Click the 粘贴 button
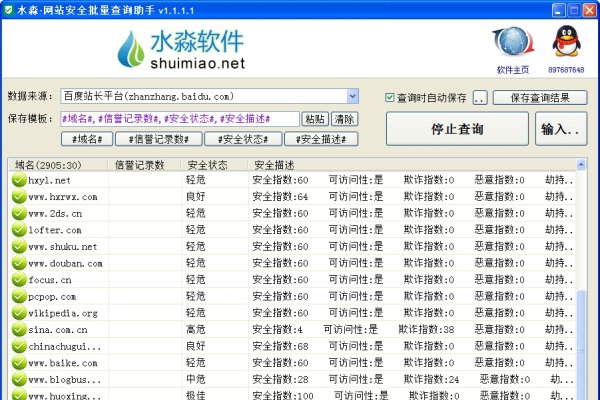Image resolution: width=600 pixels, height=400 pixels. click(x=315, y=119)
